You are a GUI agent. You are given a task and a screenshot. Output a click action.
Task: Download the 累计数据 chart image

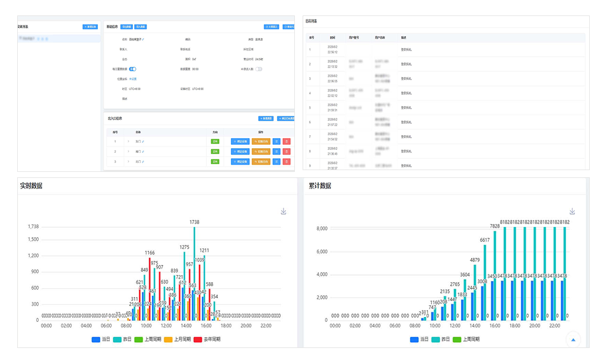pos(572,211)
